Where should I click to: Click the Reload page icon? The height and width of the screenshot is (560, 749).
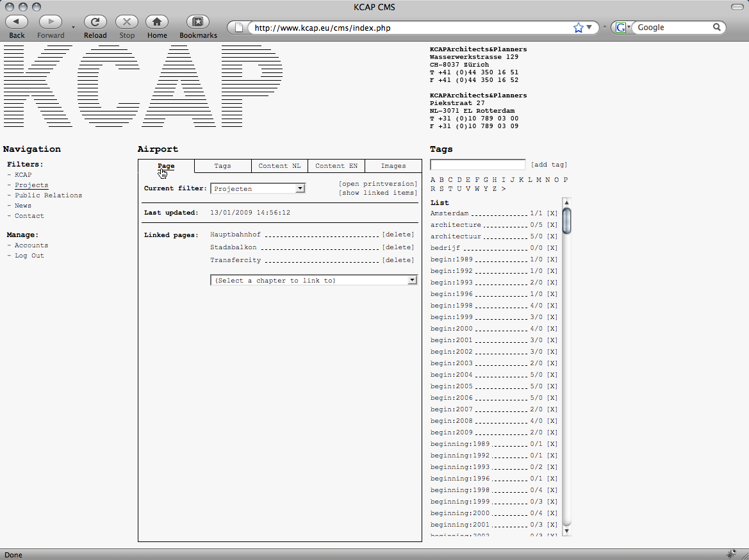[x=95, y=22]
